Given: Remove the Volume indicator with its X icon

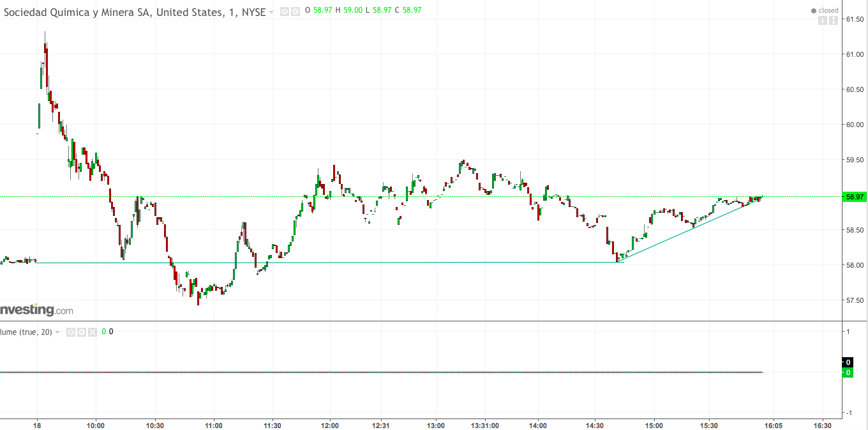Looking at the screenshot, I should pyautogui.click(x=93, y=332).
